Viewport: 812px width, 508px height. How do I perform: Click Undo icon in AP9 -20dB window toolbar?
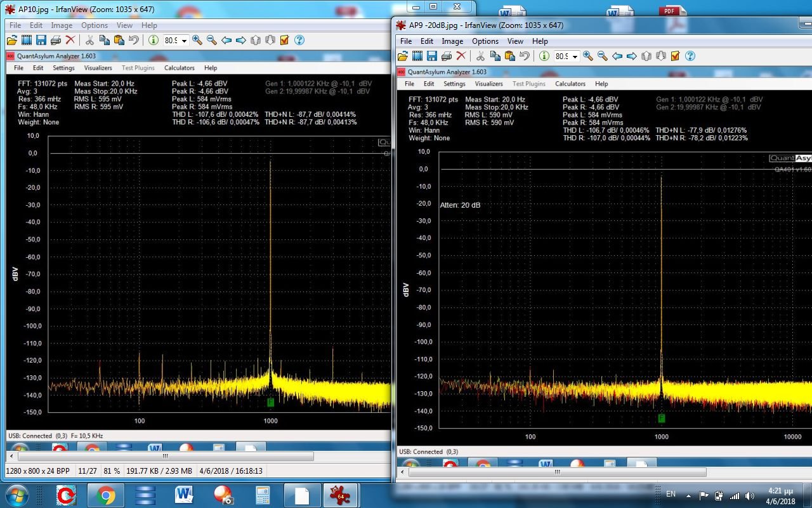click(x=525, y=56)
